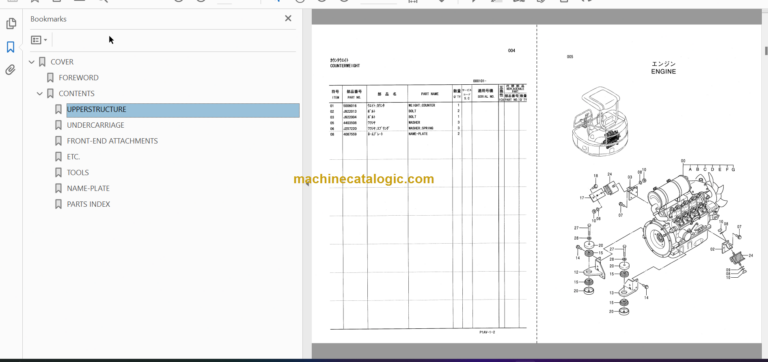Select the CONTENTS bookmark
The height and width of the screenshot is (362, 768).
(76, 94)
